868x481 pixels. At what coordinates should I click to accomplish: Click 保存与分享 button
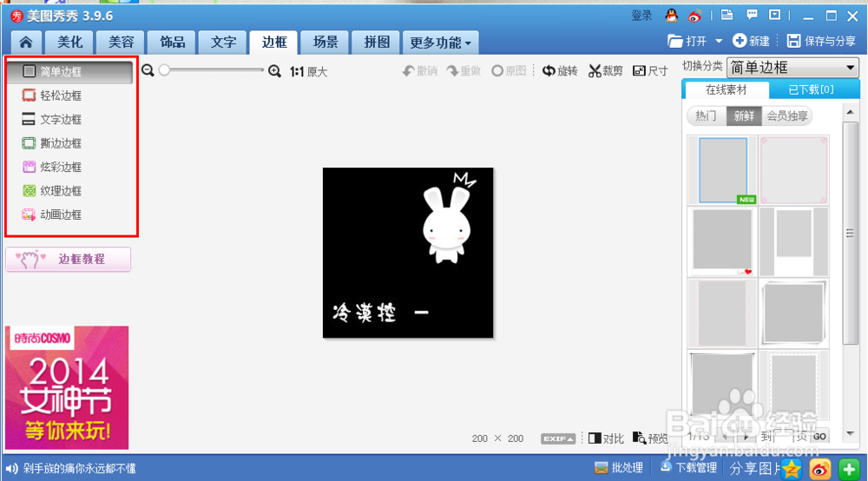(x=821, y=41)
